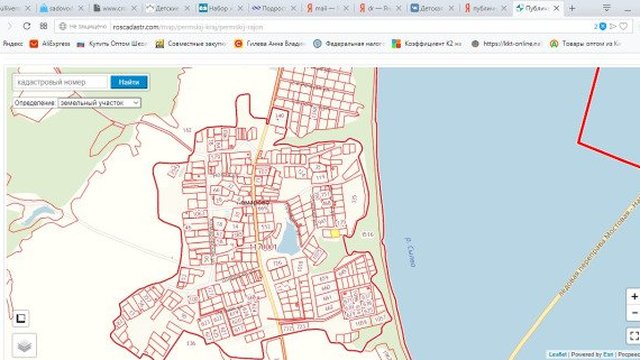The height and width of the screenshot is (360, 640).
Task: Open Гилева Анна bookmark
Action: 270,44
